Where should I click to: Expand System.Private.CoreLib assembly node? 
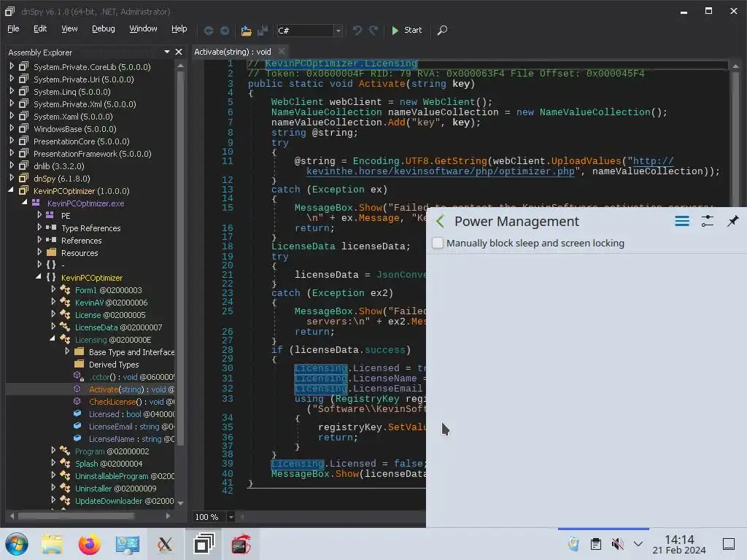click(12, 66)
